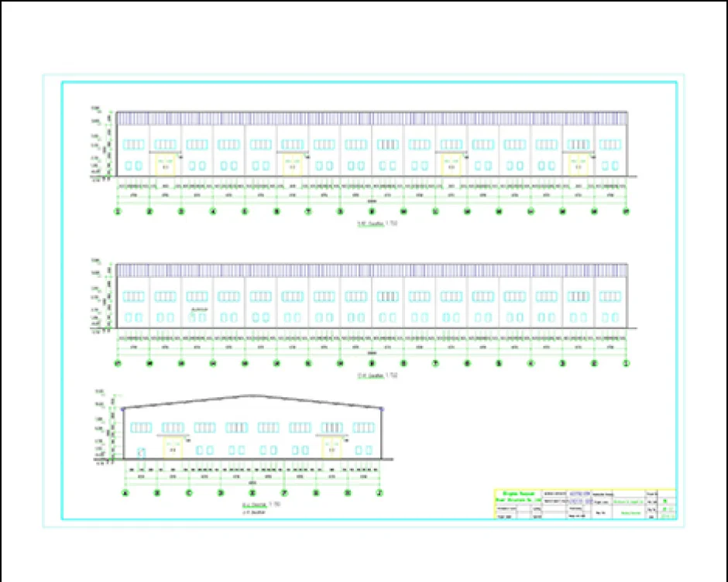Viewport: 728px width, 582px height.
Task: Pick the leftmost grid bubble of middle elevation
Action: click(x=118, y=362)
